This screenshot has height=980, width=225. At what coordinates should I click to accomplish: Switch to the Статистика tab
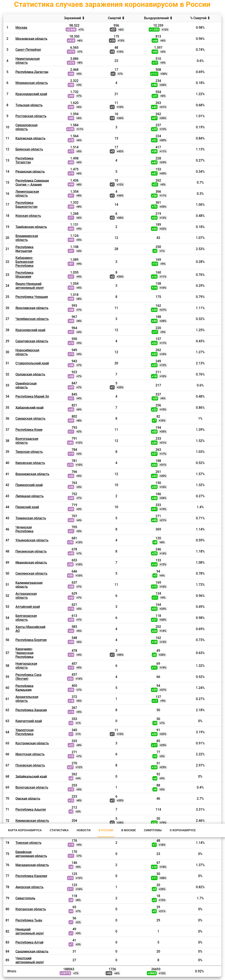click(x=59, y=830)
